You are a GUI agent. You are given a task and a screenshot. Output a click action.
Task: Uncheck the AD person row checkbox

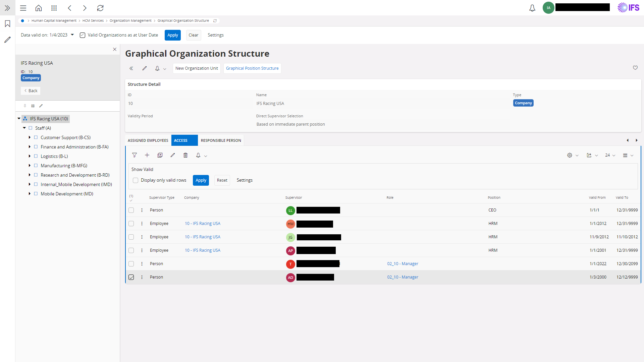point(131,277)
